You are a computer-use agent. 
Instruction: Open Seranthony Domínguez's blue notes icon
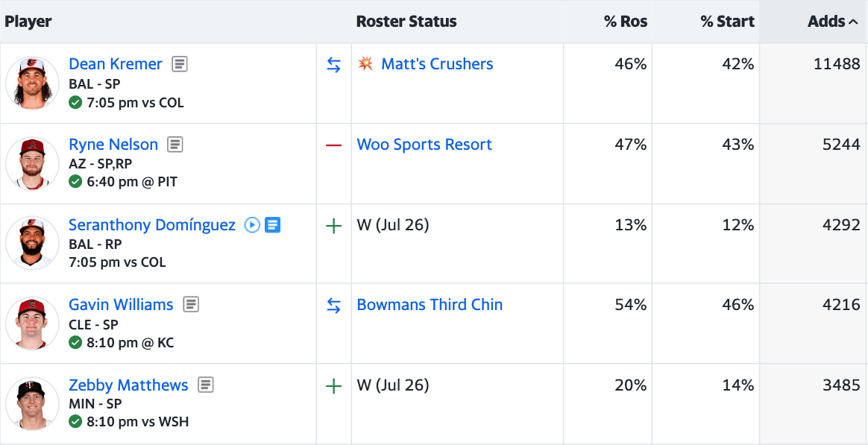pyautogui.click(x=273, y=225)
